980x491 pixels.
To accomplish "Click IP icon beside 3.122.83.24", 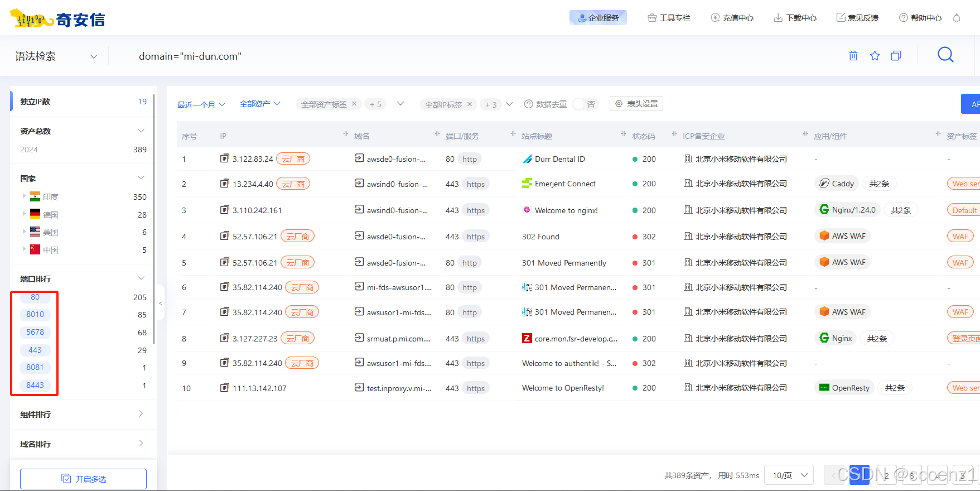I will (225, 158).
